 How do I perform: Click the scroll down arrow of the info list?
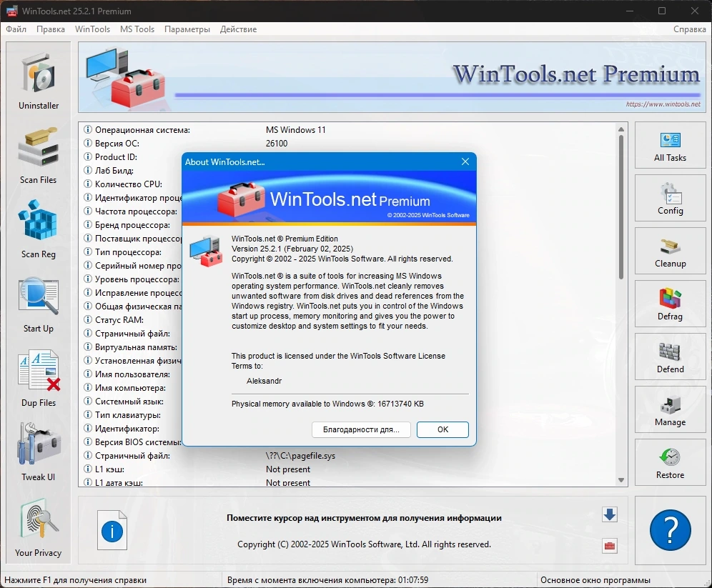pos(621,480)
